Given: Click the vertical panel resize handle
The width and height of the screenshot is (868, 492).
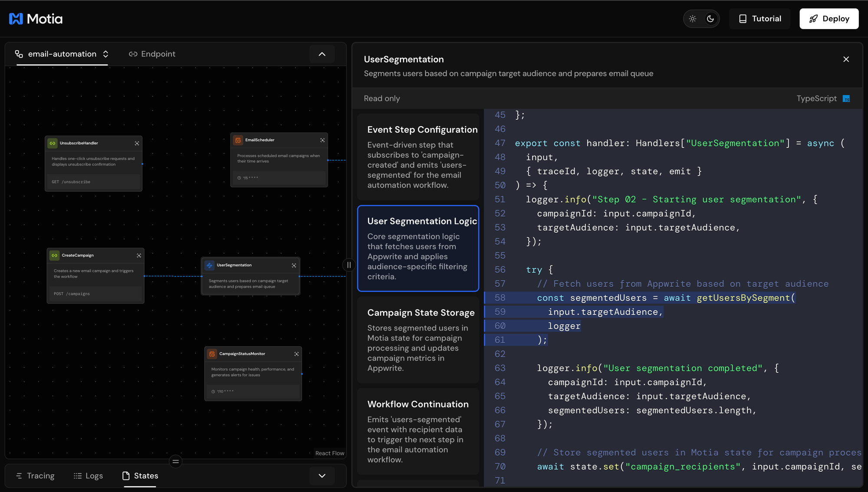Looking at the screenshot, I should pyautogui.click(x=349, y=265).
